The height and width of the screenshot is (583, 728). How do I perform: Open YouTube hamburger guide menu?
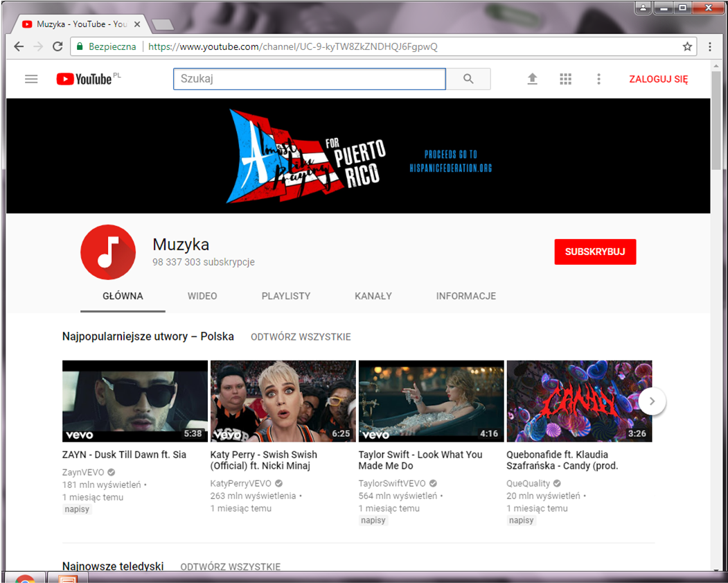31,79
